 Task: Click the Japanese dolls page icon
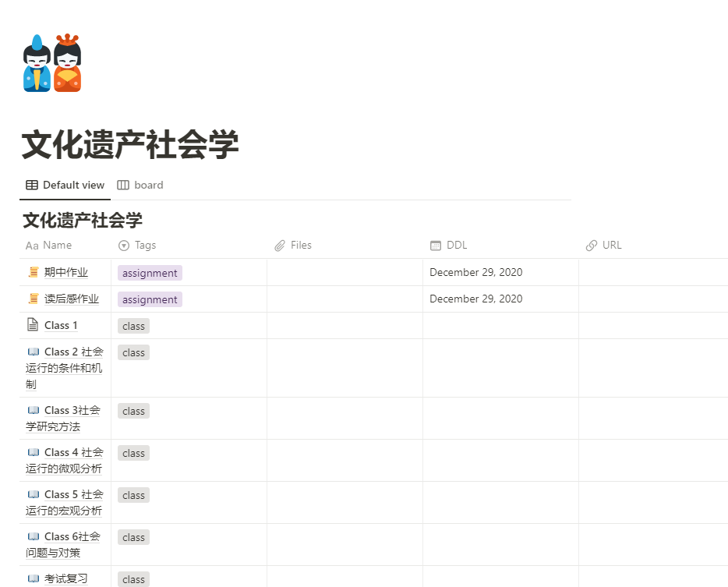tap(52, 63)
